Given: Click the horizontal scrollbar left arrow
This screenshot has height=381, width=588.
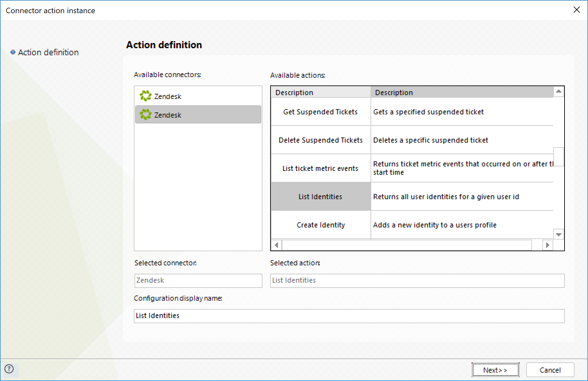Looking at the screenshot, I should pos(276,245).
